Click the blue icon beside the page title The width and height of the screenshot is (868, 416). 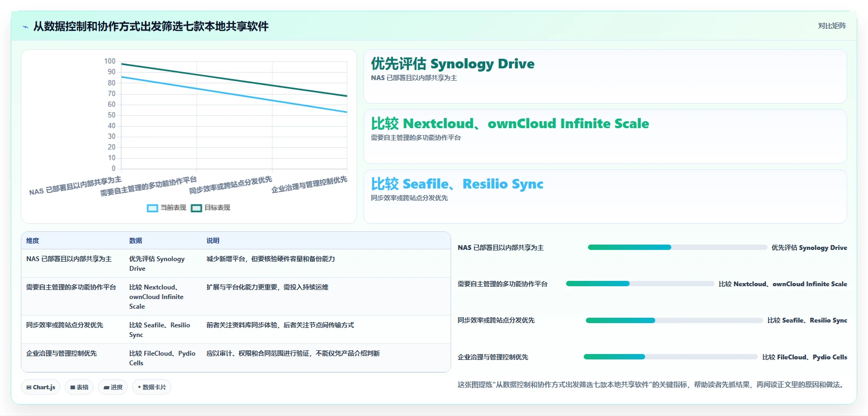pos(25,27)
